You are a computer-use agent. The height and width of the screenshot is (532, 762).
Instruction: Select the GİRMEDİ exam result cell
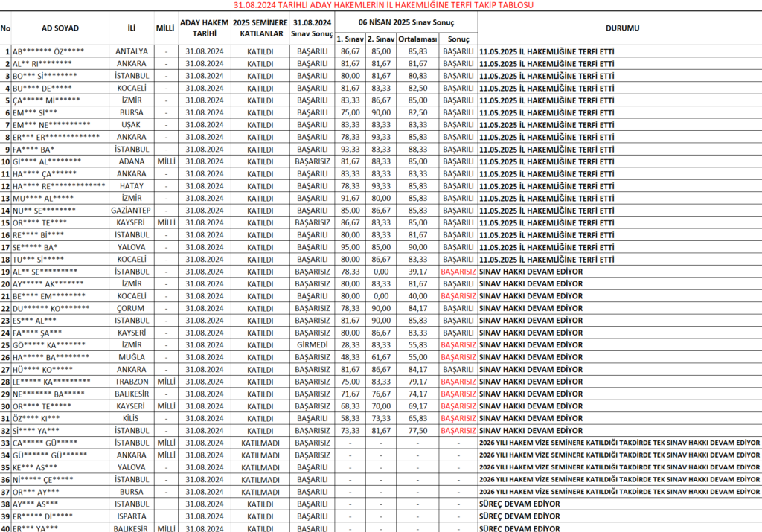click(312, 345)
